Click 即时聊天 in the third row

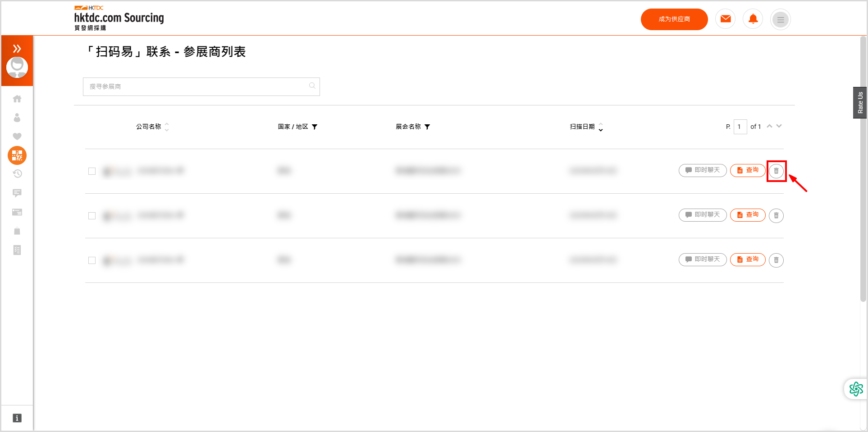703,259
